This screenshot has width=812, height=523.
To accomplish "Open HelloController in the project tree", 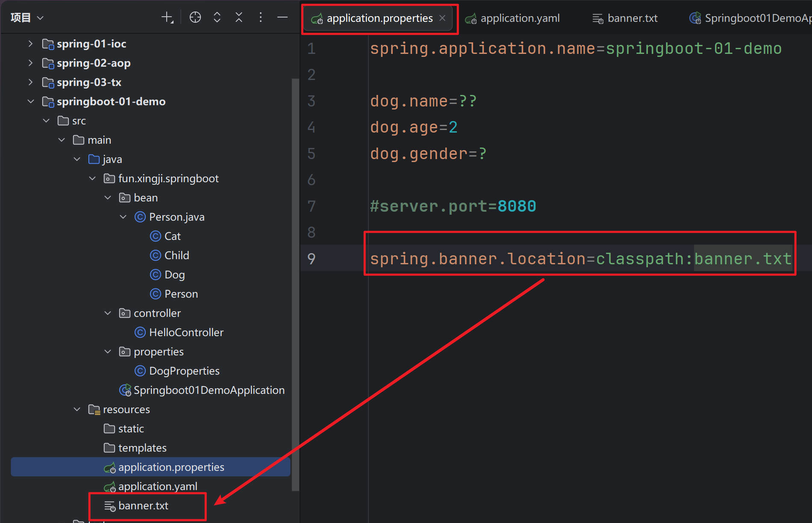I will (186, 332).
